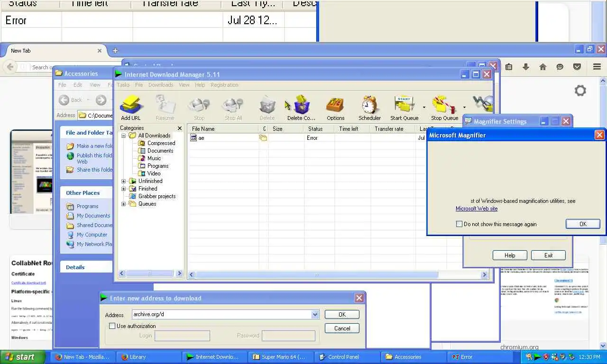Click the Categories pane horizontal scrollbar
The height and width of the screenshot is (364, 607).
coord(150,273)
